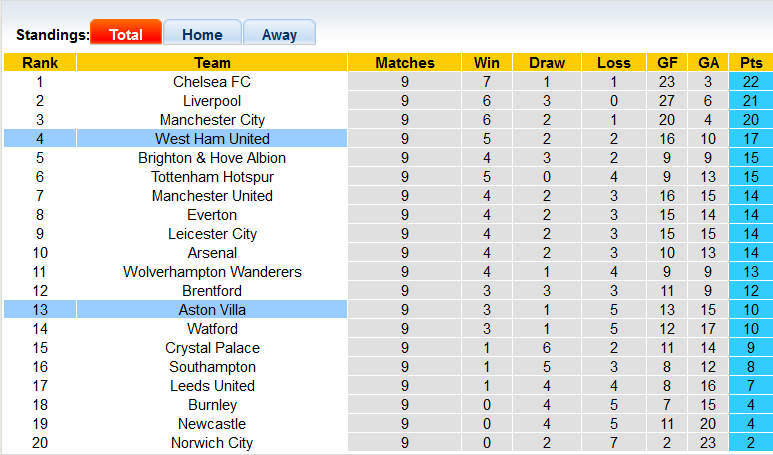
Task: Open Manchester United team entry
Action: [212, 196]
